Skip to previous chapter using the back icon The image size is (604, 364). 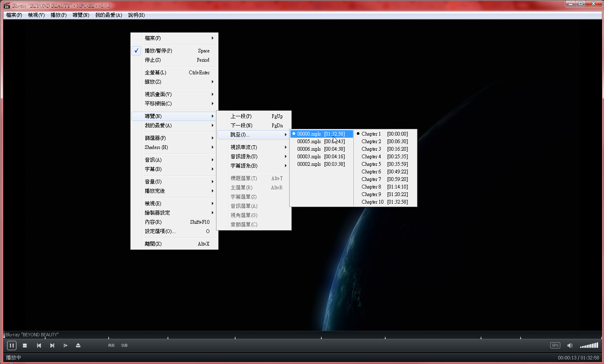coord(39,346)
